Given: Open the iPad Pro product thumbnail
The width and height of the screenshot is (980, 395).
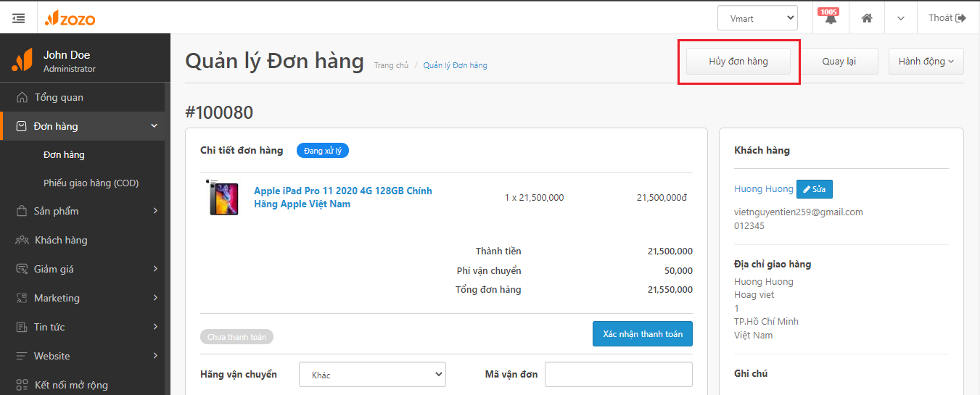Looking at the screenshot, I should pyautogui.click(x=223, y=197).
